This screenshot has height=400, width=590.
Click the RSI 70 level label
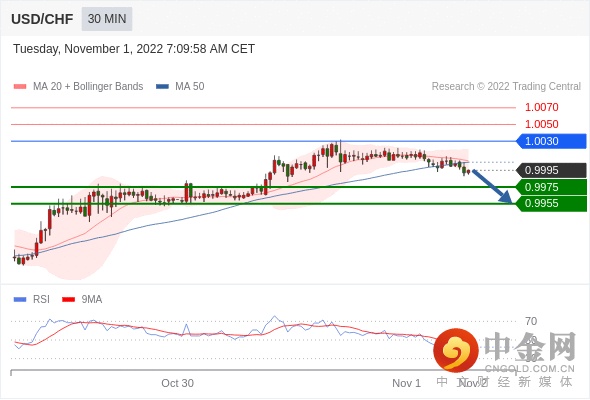point(531,321)
